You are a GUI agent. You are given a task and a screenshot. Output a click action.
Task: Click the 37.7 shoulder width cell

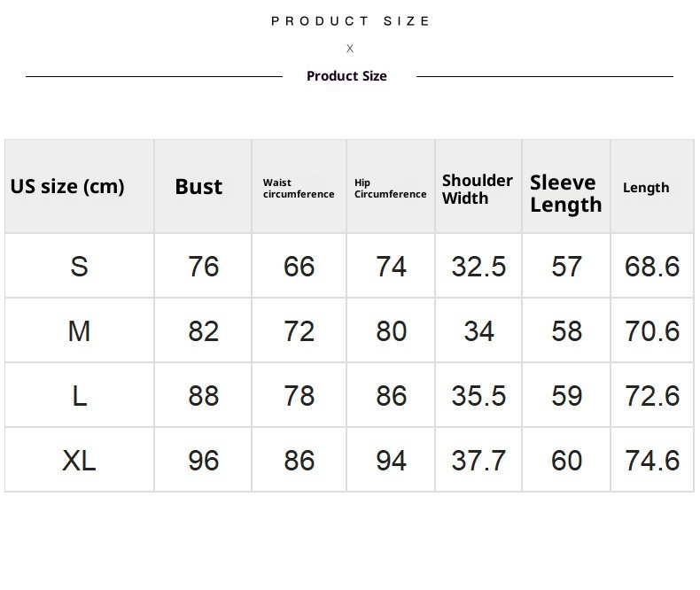478,461
